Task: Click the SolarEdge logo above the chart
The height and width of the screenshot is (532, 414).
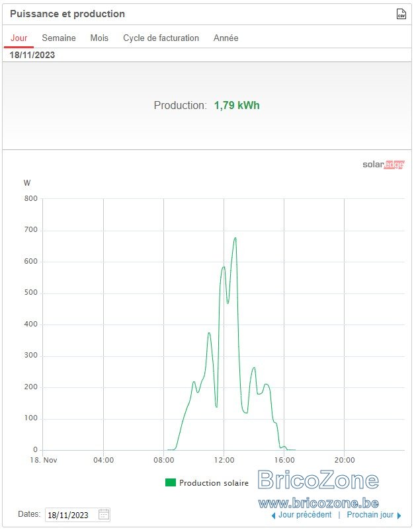Action: click(384, 165)
